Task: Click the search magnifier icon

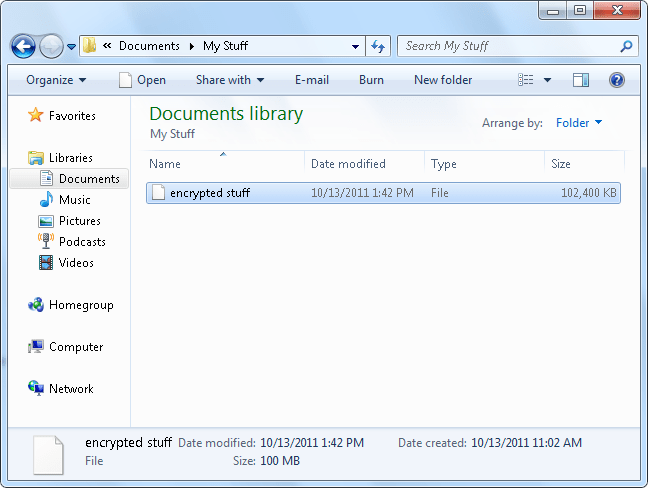Action: coord(626,46)
